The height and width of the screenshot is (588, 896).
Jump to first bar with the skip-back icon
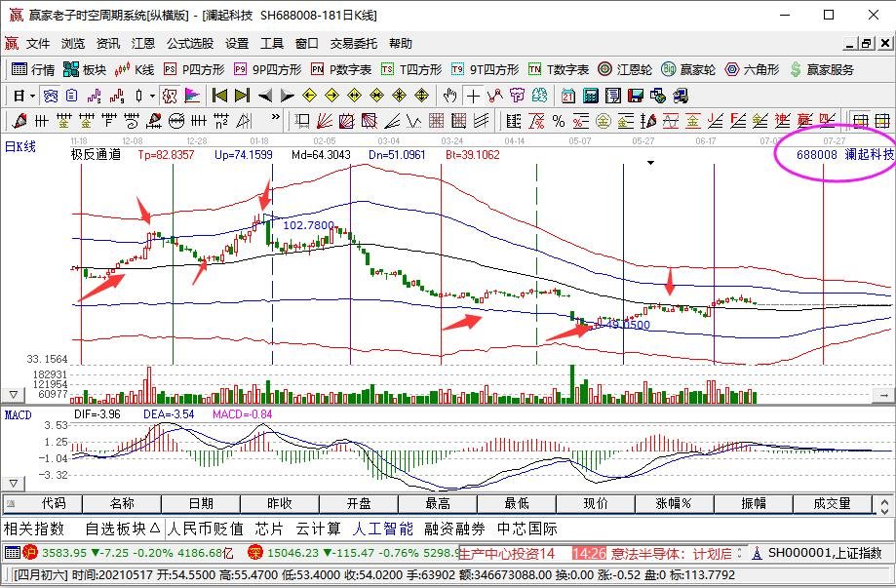[x=219, y=96]
